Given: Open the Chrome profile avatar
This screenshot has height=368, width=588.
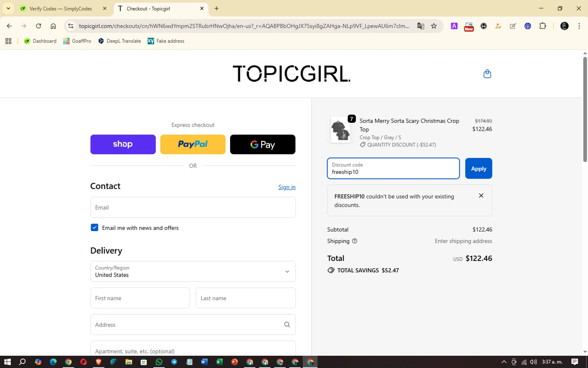Looking at the screenshot, I should point(564,26).
